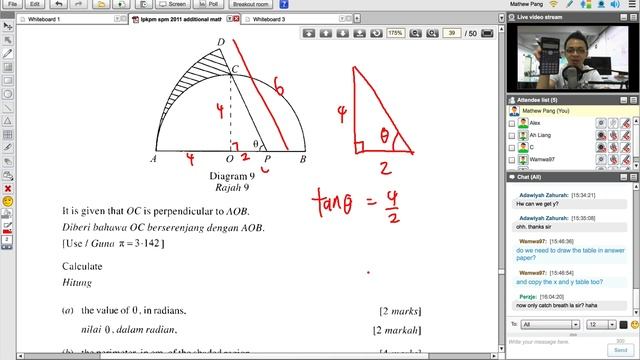The image size is (640, 360).
Task: Toggle Alex's webcam permission
Action: [601, 123]
